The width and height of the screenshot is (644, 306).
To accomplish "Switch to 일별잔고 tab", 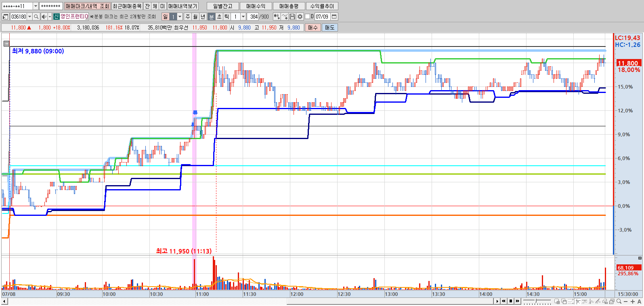I will pyautogui.click(x=222, y=6).
